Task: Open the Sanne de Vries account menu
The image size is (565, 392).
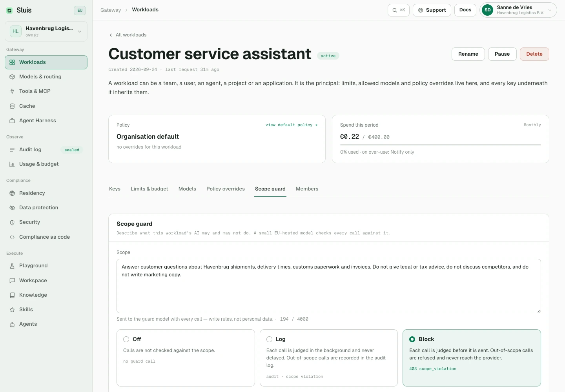Action: pos(518,10)
